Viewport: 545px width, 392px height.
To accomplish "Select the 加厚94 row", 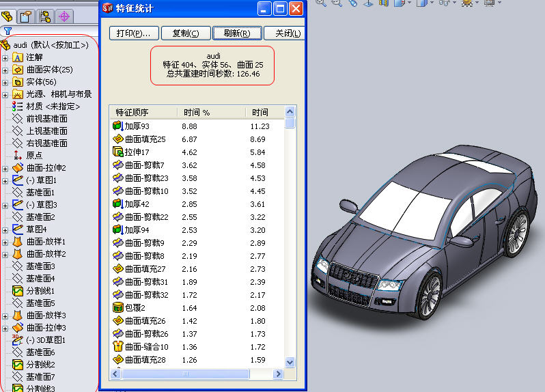I will (x=197, y=229).
